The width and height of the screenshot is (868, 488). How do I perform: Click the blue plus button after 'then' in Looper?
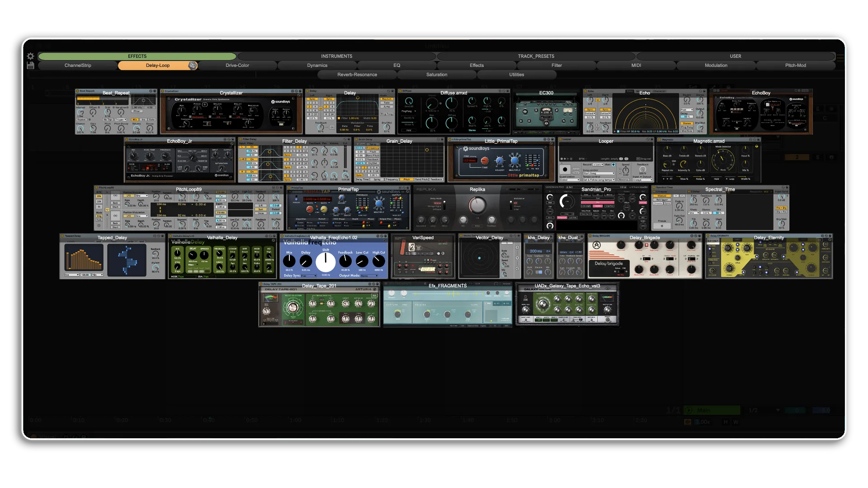613,164
